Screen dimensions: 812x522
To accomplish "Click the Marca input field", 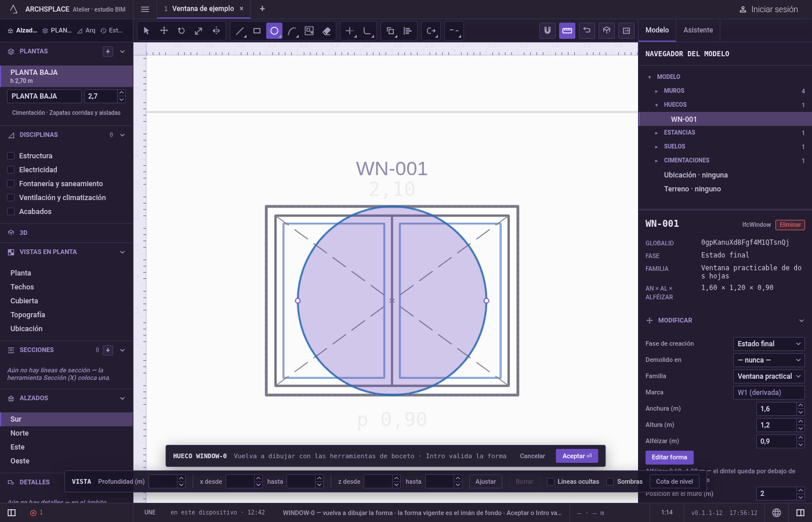I will tap(769, 393).
